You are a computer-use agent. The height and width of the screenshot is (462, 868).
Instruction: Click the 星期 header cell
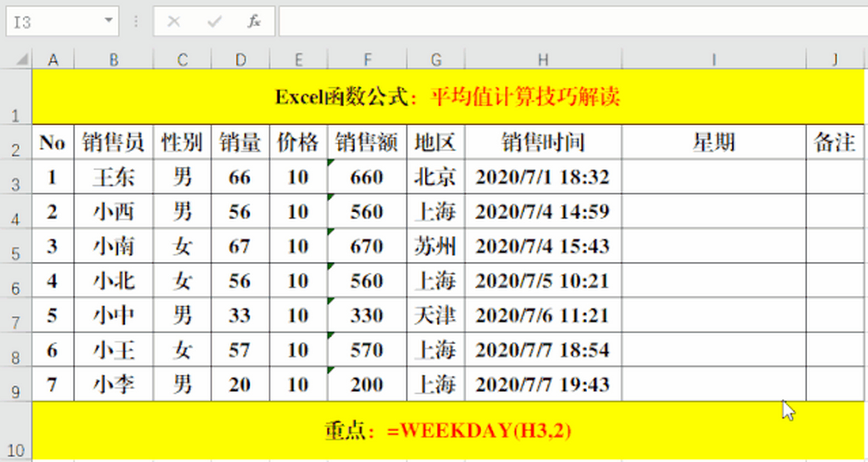pyautogui.click(x=714, y=142)
